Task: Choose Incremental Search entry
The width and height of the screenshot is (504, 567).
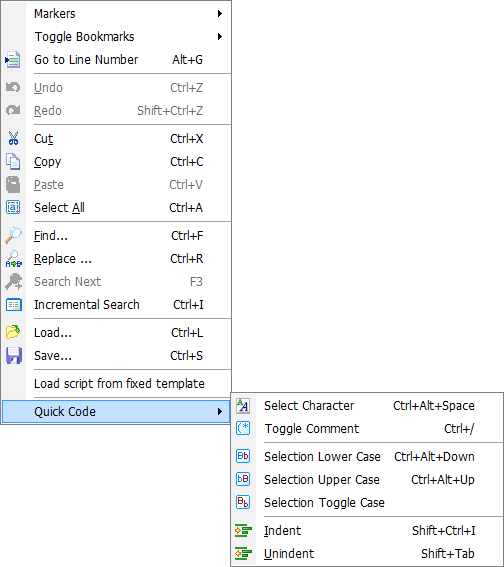Action: coord(116,305)
